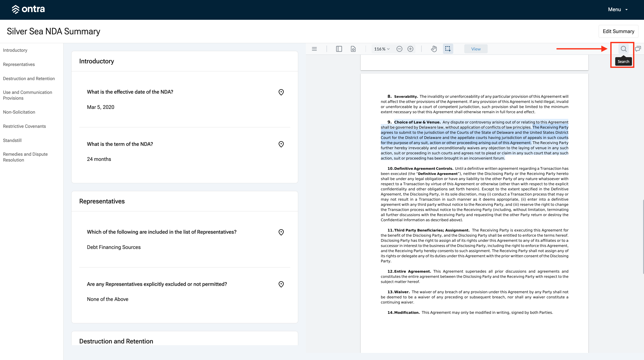Select Non-Solicitation in sidebar
The width and height of the screenshot is (644, 360).
pos(19,112)
